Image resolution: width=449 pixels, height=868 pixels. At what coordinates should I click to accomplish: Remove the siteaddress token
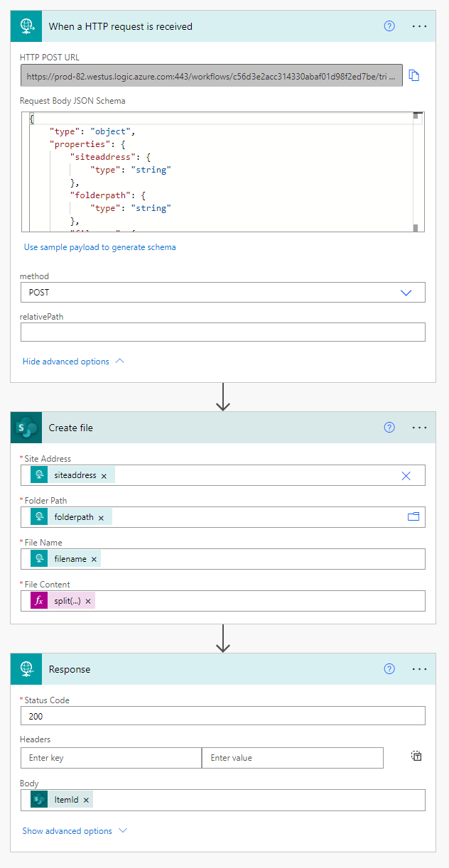click(104, 476)
